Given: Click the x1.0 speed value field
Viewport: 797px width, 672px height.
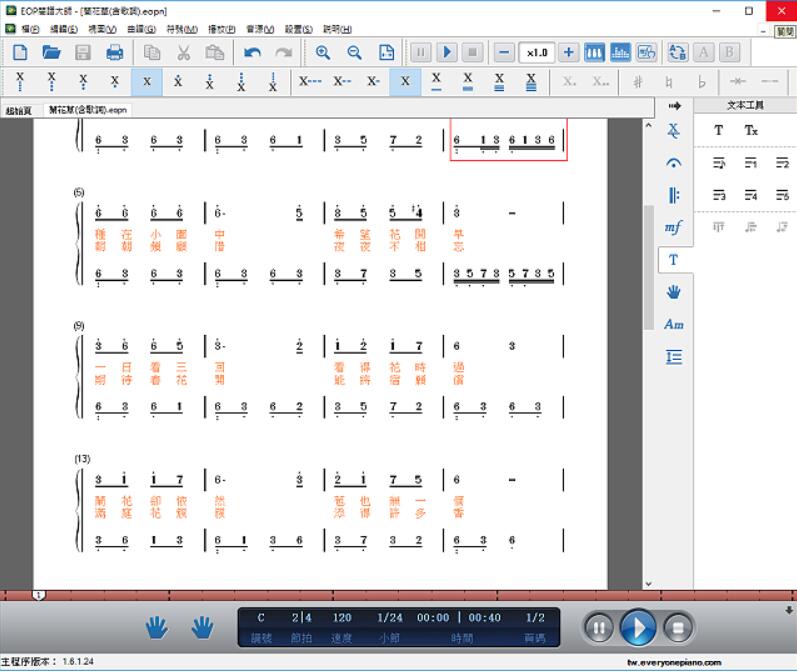Looking at the screenshot, I should pos(537,52).
